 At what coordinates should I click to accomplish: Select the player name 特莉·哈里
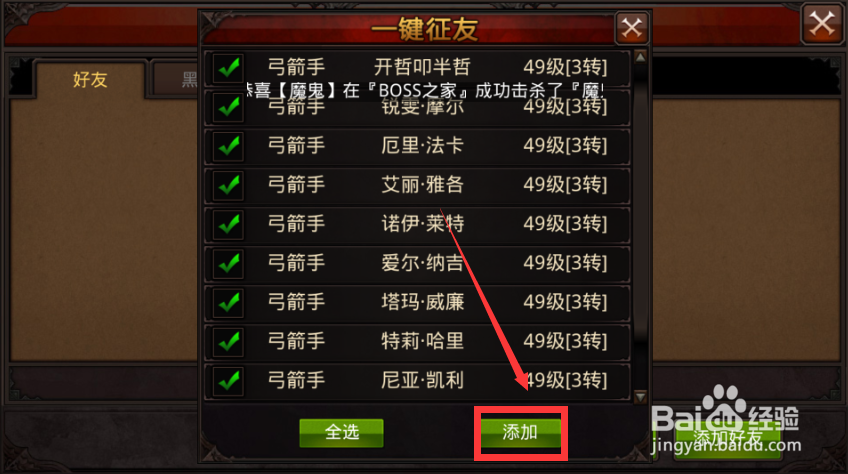[422, 341]
